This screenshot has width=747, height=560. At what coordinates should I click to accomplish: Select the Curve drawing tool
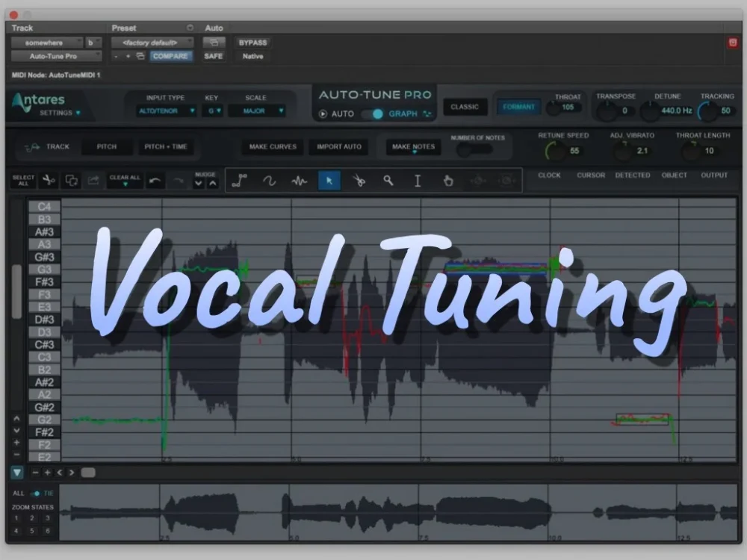(269, 181)
